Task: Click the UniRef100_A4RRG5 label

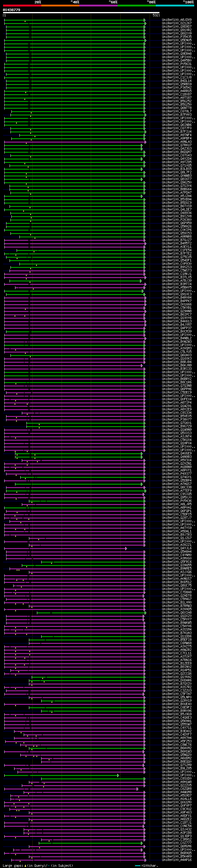Action: point(177,91)
